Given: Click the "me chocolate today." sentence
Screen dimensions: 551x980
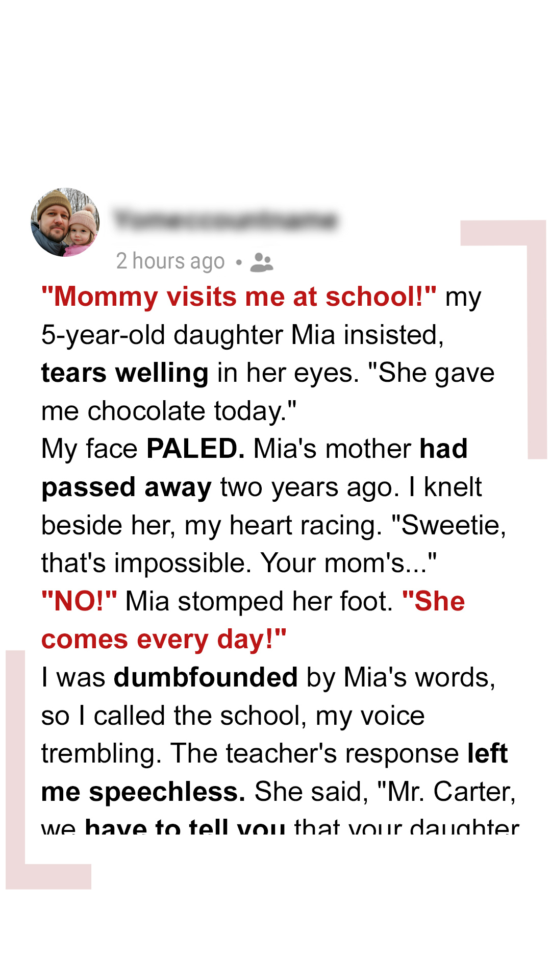Looking at the screenshot, I should click(169, 411).
